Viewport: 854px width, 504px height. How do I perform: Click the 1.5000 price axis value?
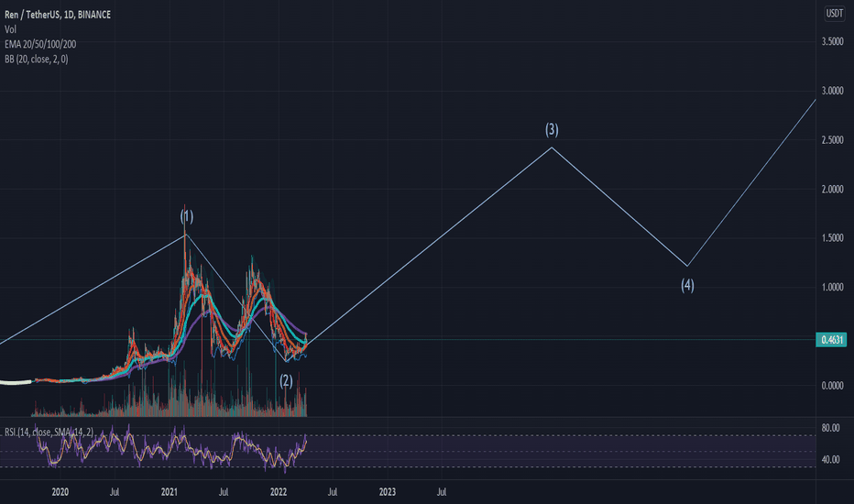coord(832,237)
